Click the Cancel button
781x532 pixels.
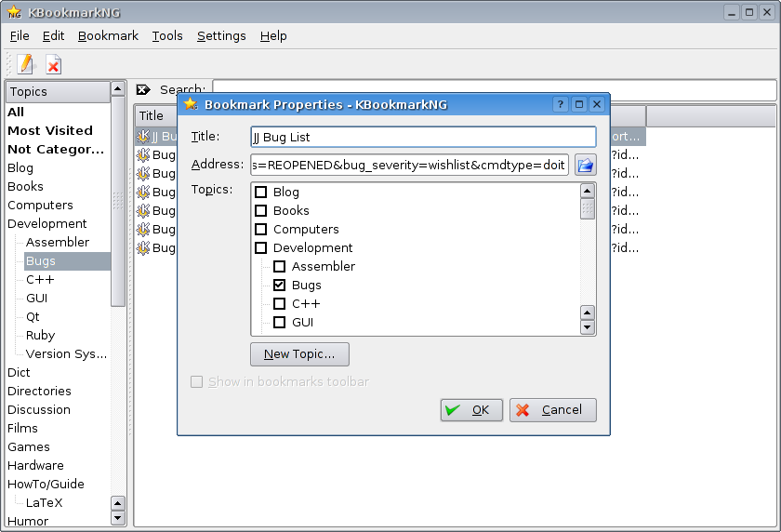pyautogui.click(x=553, y=410)
